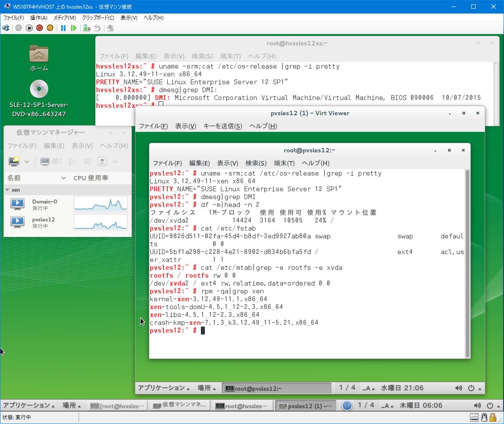Click the pvsles12 CPU usage graph
504x424 pixels.
[100, 222]
